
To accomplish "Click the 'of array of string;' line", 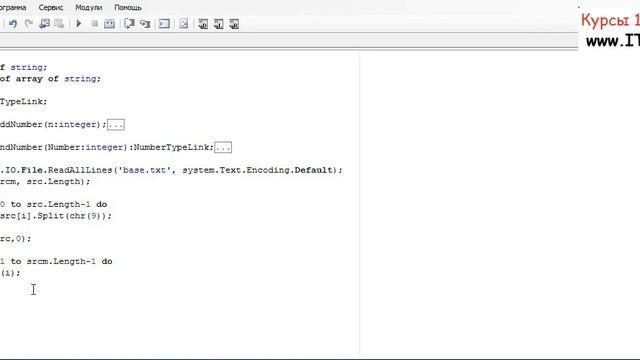I will coord(50,79).
